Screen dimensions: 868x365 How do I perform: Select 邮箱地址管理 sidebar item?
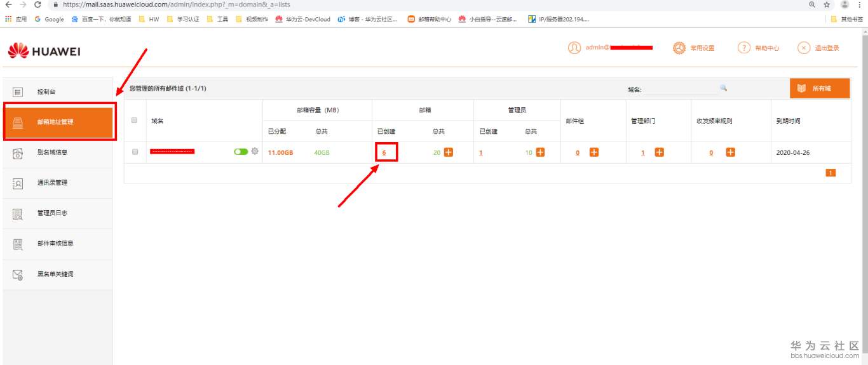[58, 122]
